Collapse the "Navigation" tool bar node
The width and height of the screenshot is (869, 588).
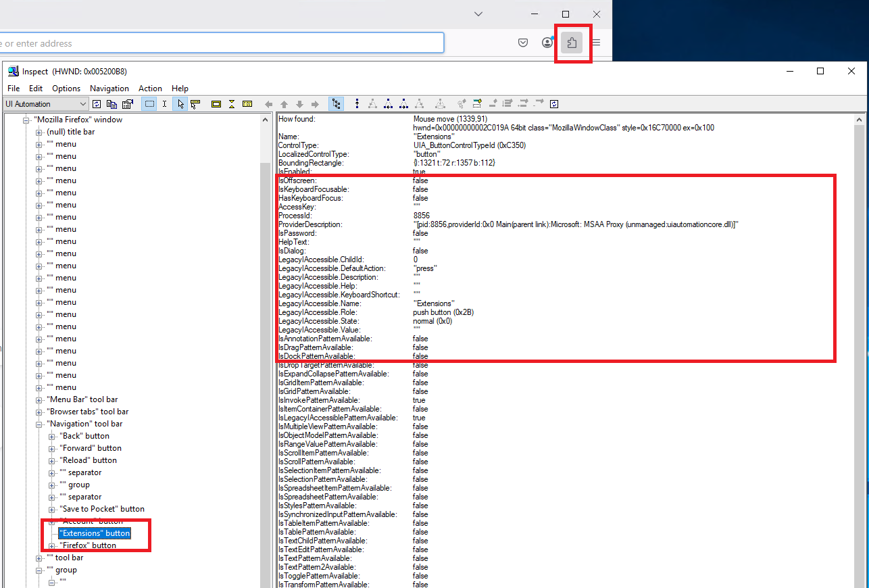(x=39, y=424)
